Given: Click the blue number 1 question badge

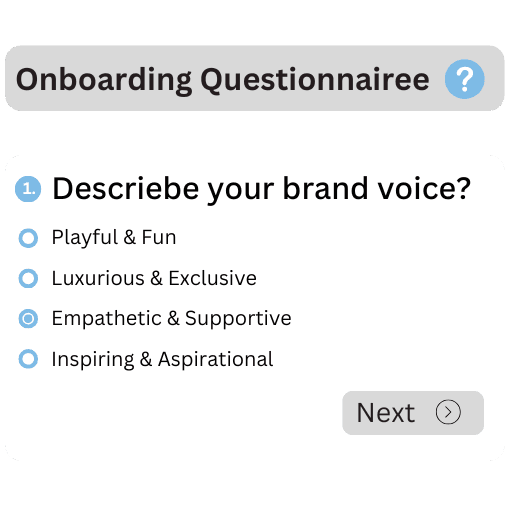Looking at the screenshot, I should 28,189.
